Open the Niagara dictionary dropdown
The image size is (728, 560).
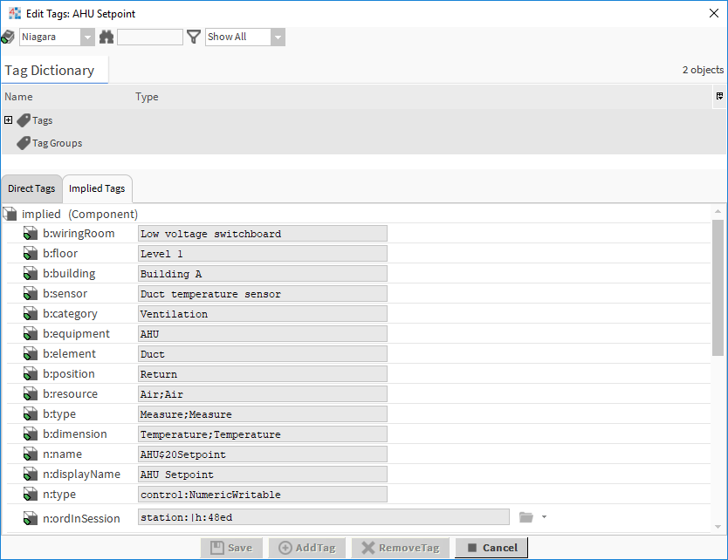(x=87, y=37)
